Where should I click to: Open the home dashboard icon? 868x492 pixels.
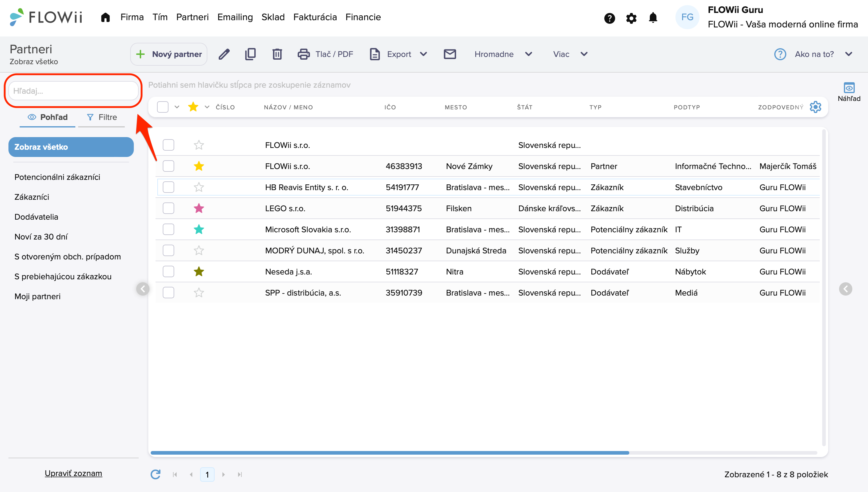105,17
